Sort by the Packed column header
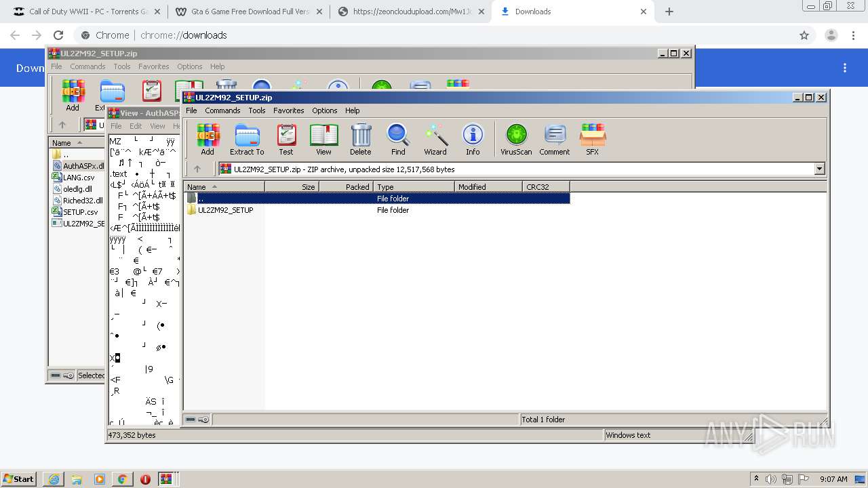 click(346, 187)
